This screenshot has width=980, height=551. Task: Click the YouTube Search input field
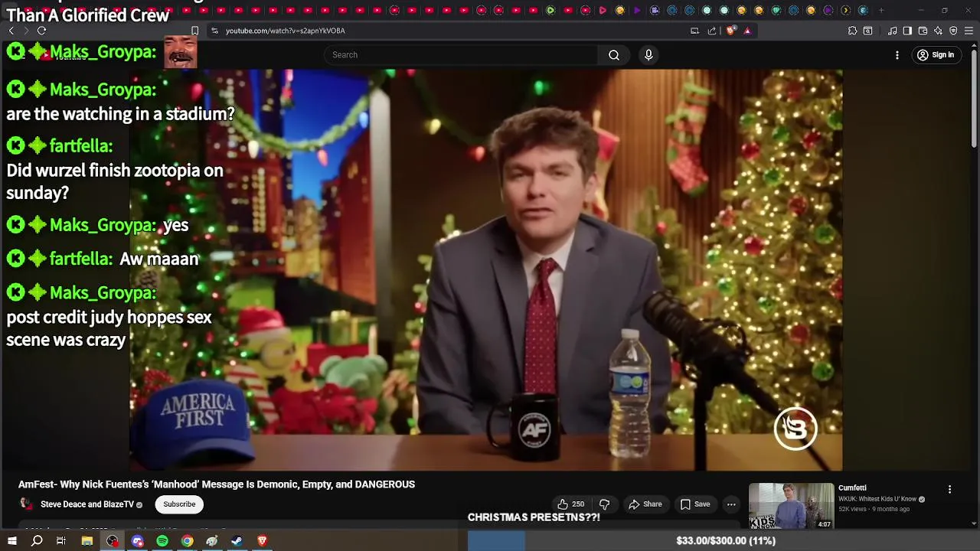(x=460, y=55)
